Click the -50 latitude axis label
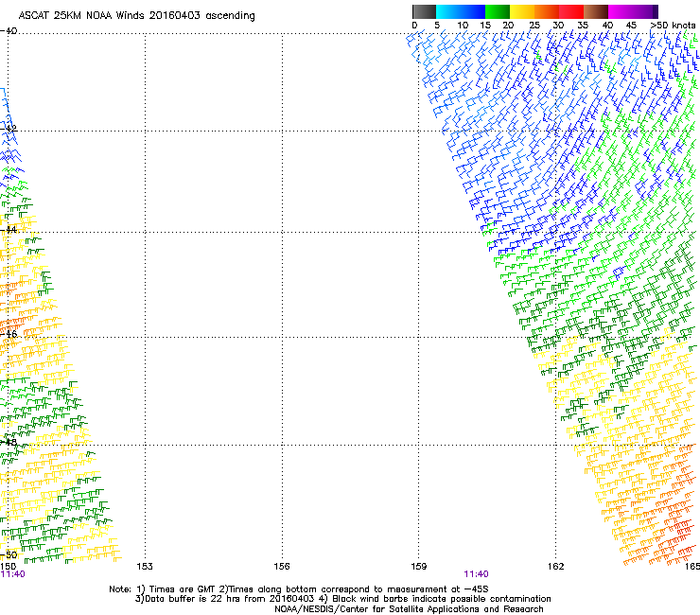 [9, 555]
